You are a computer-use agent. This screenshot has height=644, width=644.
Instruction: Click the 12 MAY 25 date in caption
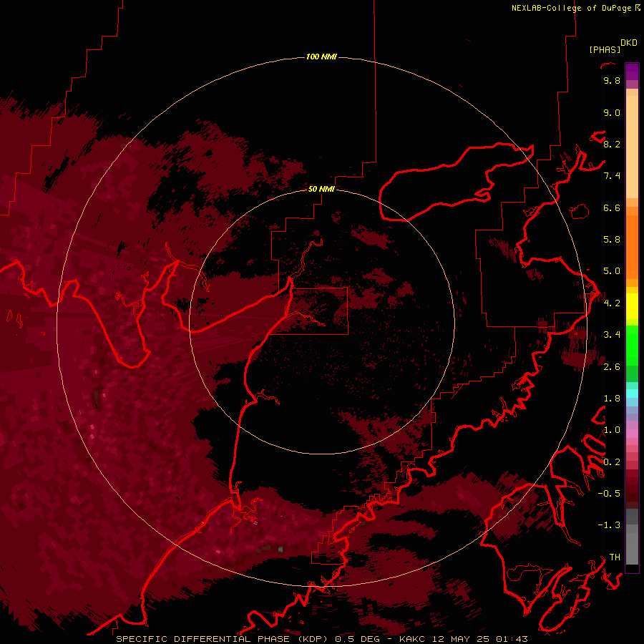[462, 639]
